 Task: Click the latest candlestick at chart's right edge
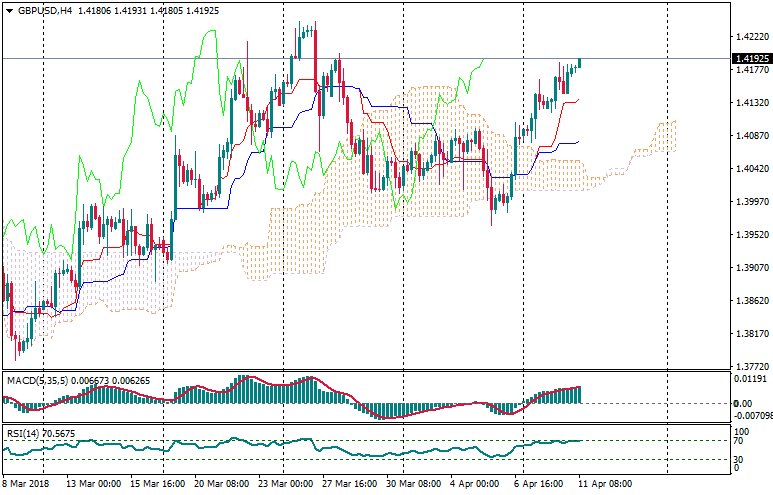point(580,62)
